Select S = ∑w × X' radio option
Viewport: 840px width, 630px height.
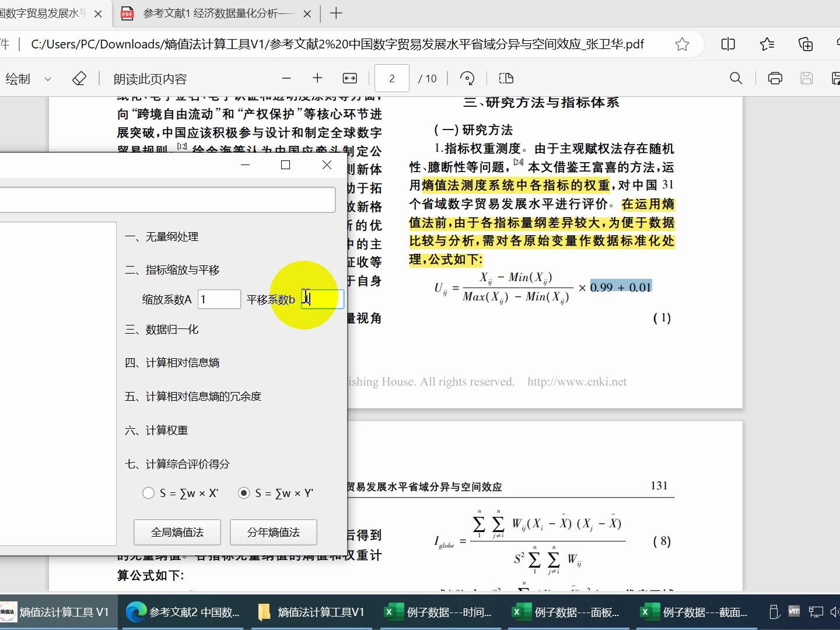pos(180,493)
